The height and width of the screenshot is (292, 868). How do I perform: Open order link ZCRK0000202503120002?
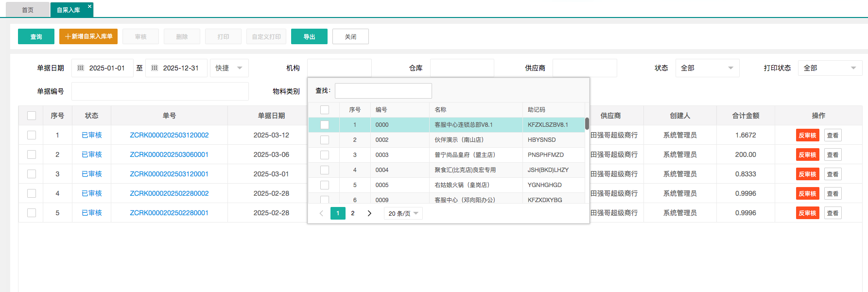click(x=169, y=135)
